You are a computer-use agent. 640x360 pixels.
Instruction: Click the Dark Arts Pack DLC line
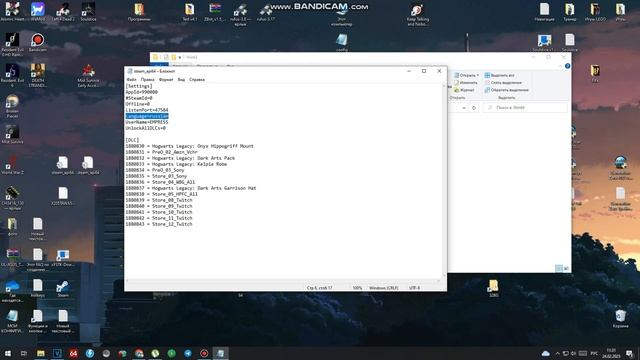pyautogui.click(x=180, y=158)
